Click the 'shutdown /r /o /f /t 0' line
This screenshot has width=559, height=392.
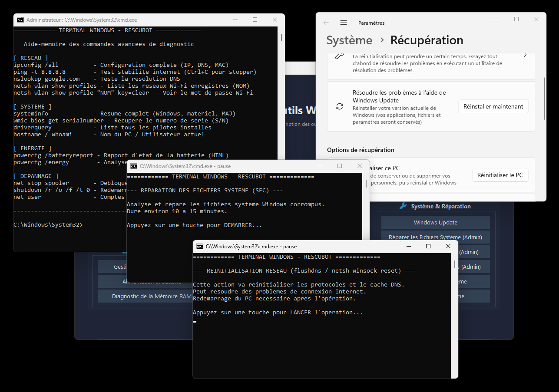[x=70, y=190]
